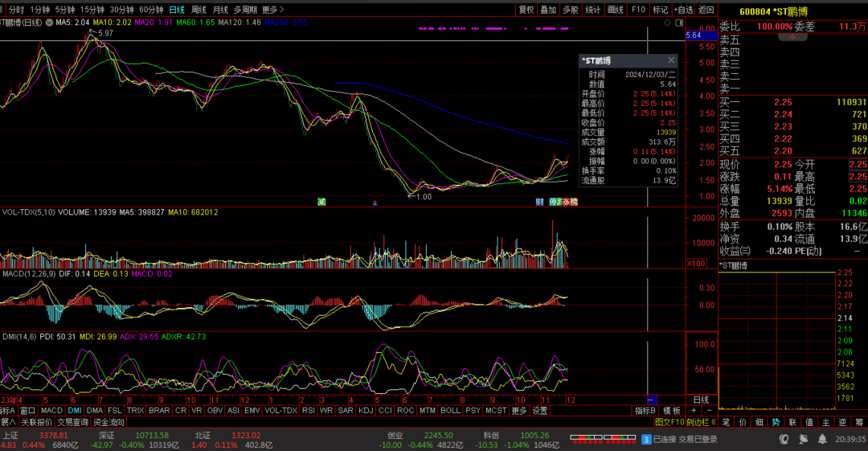This screenshot has height=451, width=868.
Task: Switch to the 15分钟 period
Action: coord(92,10)
